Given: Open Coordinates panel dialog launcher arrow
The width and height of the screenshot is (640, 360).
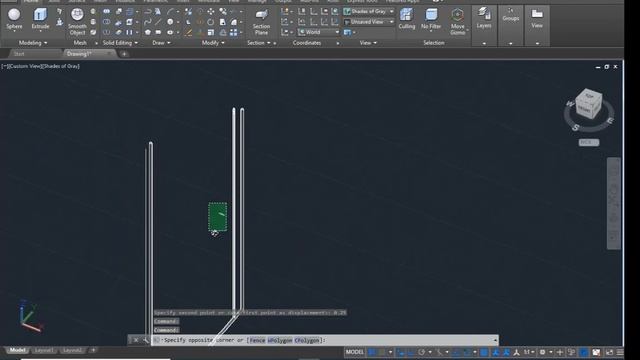Looking at the screenshot, I should coord(338,43).
